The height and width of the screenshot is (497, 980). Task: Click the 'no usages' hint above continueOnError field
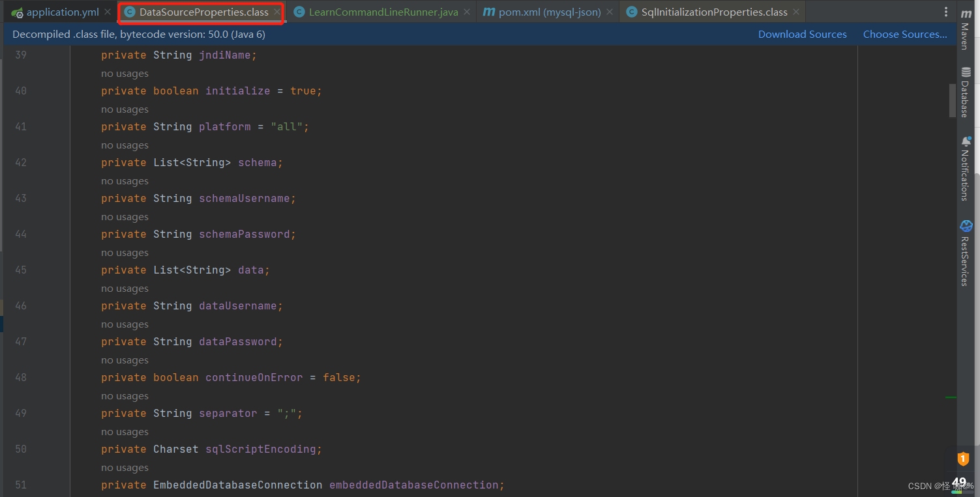(125, 360)
